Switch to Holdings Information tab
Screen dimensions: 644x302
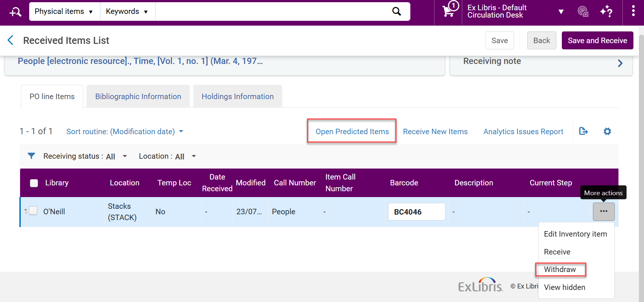pyautogui.click(x=238, y=97)
